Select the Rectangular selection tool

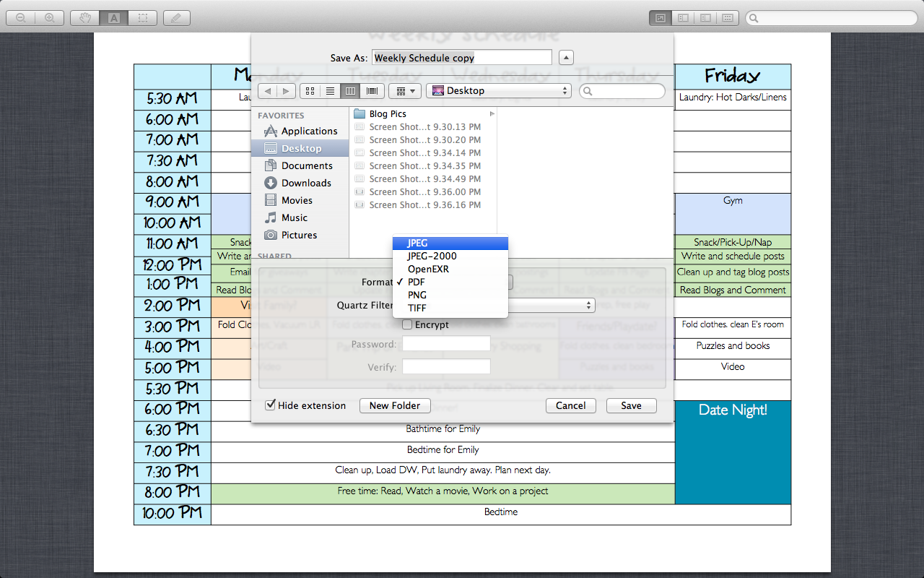tap(143, 17)
